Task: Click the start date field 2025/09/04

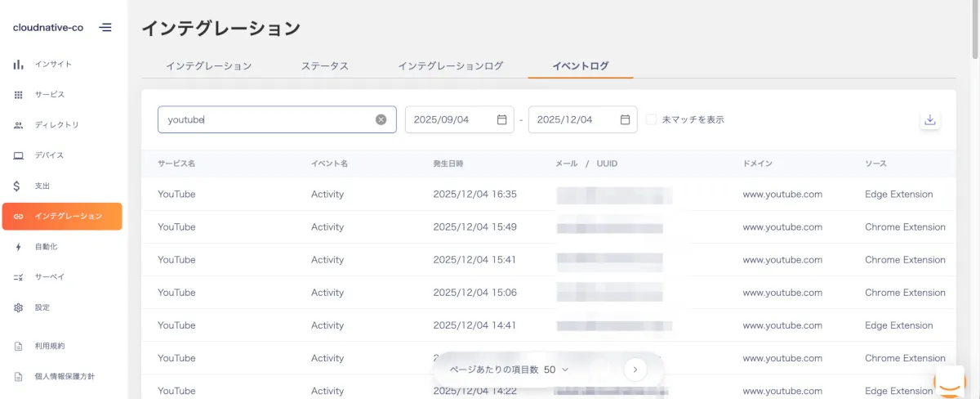Action: pos(460,119)
